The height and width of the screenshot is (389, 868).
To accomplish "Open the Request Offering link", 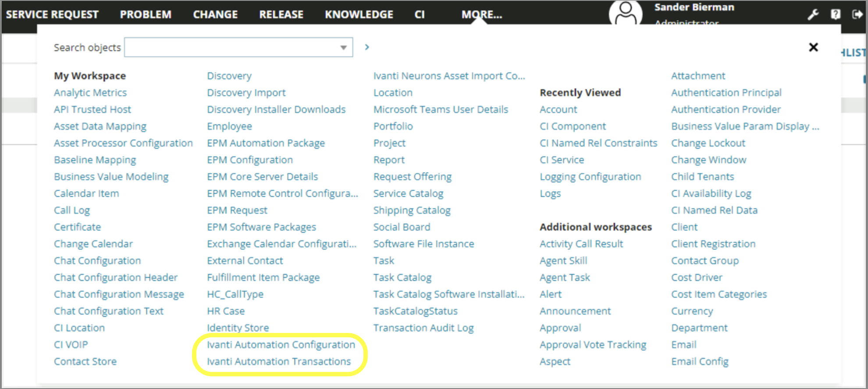I will [412, 177].
